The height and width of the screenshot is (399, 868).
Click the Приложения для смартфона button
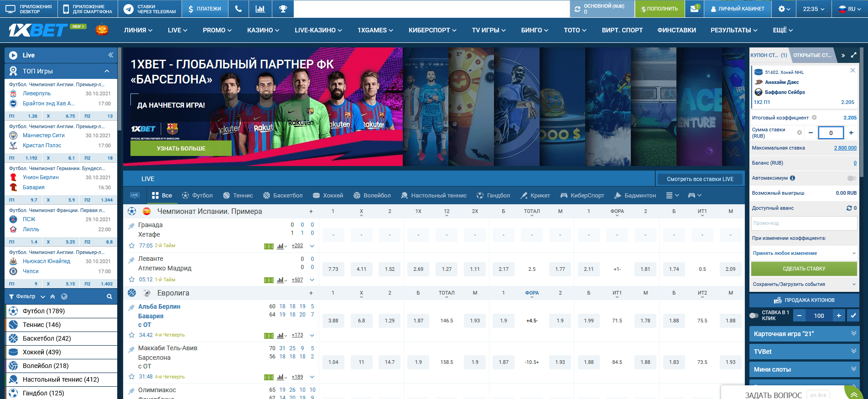coord(88,9)
